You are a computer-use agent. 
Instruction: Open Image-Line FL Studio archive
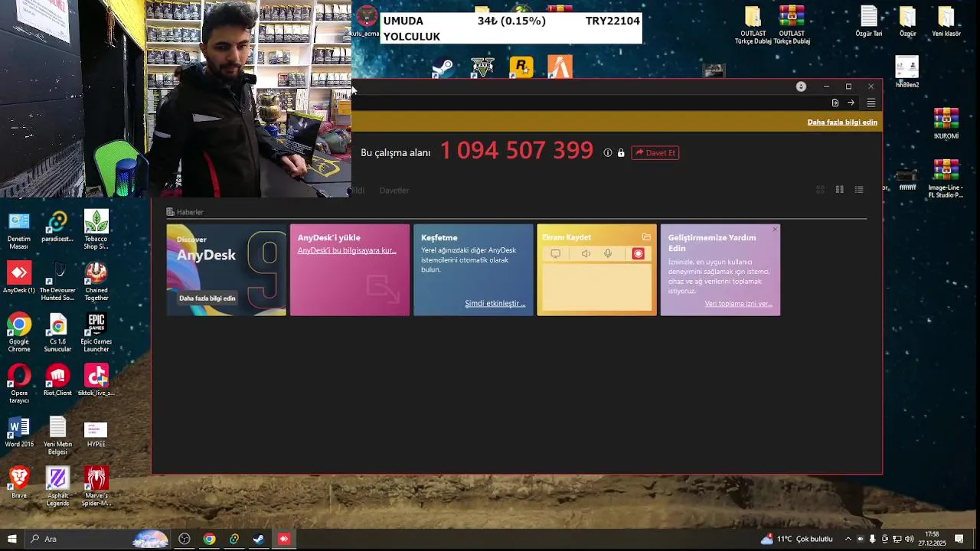(x=946, y=178)
